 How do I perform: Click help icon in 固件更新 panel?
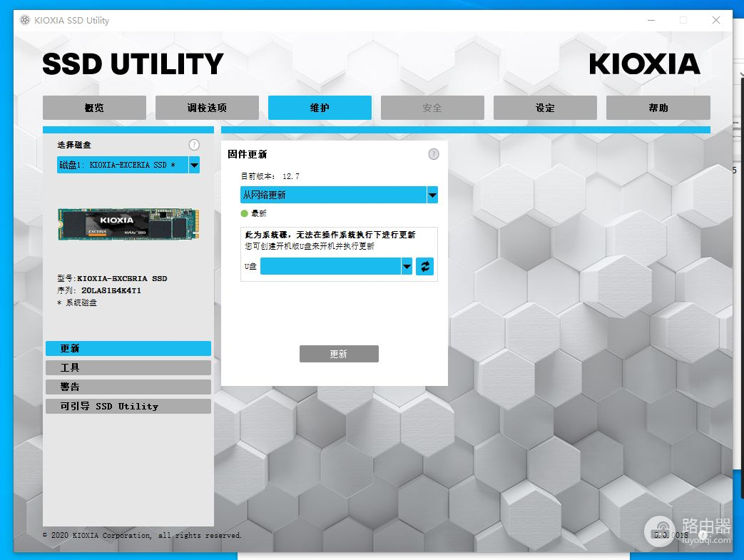pos(434,154)
